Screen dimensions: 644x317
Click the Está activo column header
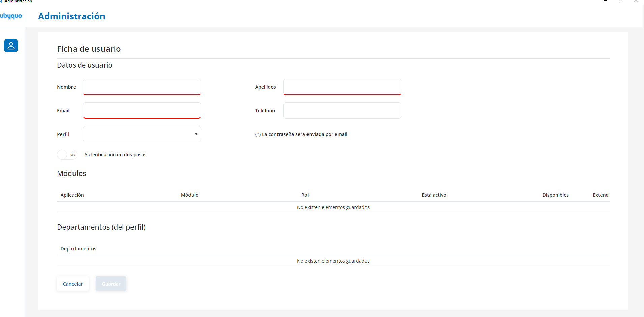point(434,195)
